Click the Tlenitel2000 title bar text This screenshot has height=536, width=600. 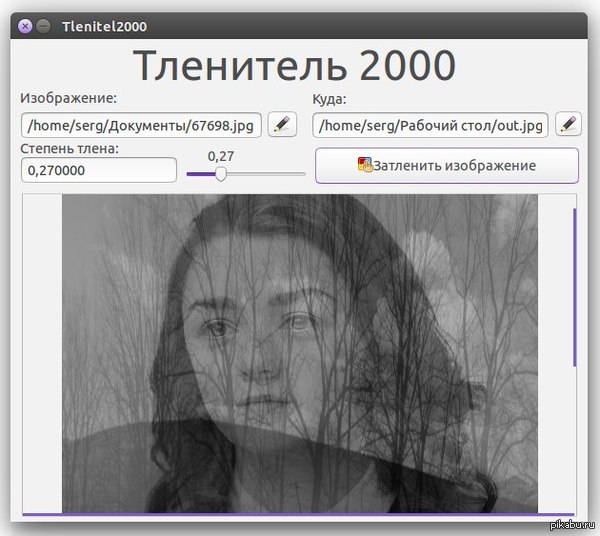tap(104, 25)
